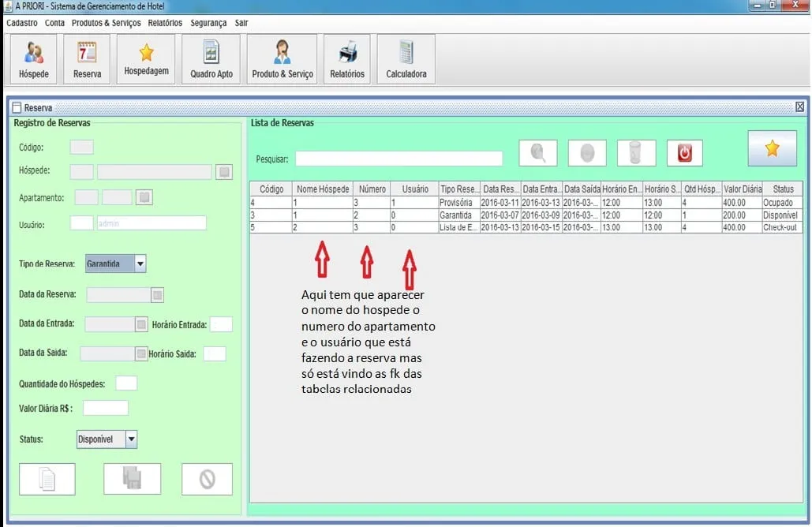Image resolution: width=812 pixels, height=527 pixels.
Task: Click the red power button in reservations list
Action: pyautogui.click(x=684, y=153)
